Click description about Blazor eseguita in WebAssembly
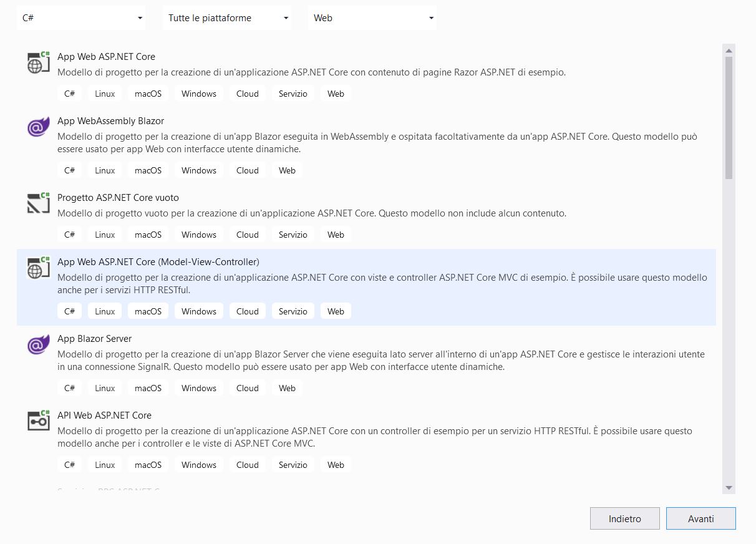 [377, 143]
